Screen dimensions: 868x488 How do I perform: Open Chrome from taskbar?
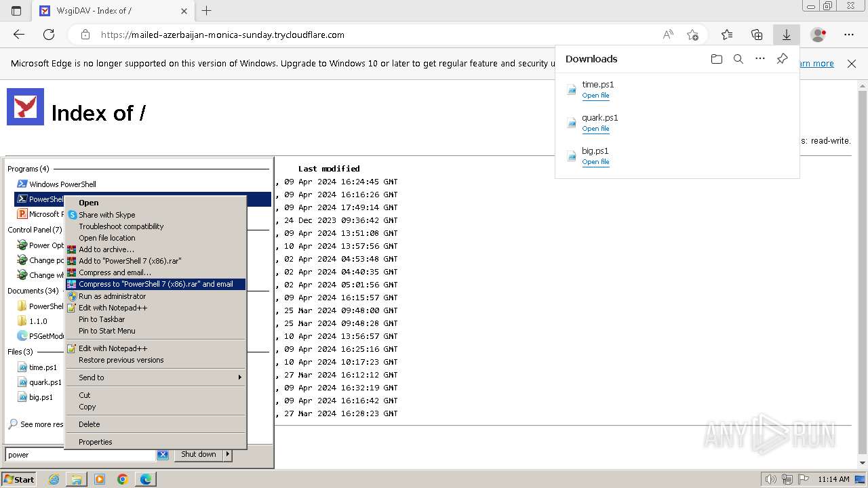(x=123, y=479)
